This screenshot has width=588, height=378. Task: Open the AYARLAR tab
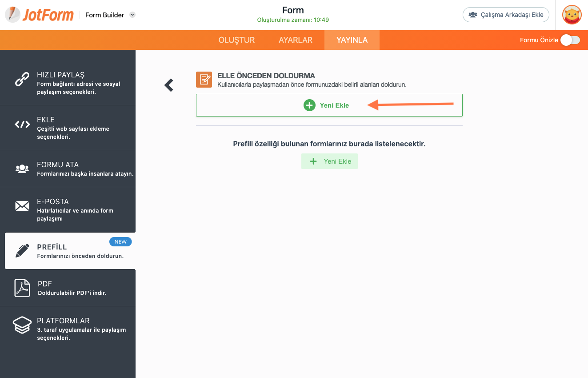click(296, 40)
